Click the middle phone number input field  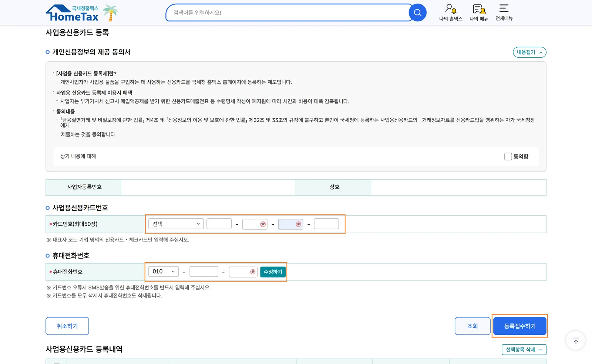[204, 272]
